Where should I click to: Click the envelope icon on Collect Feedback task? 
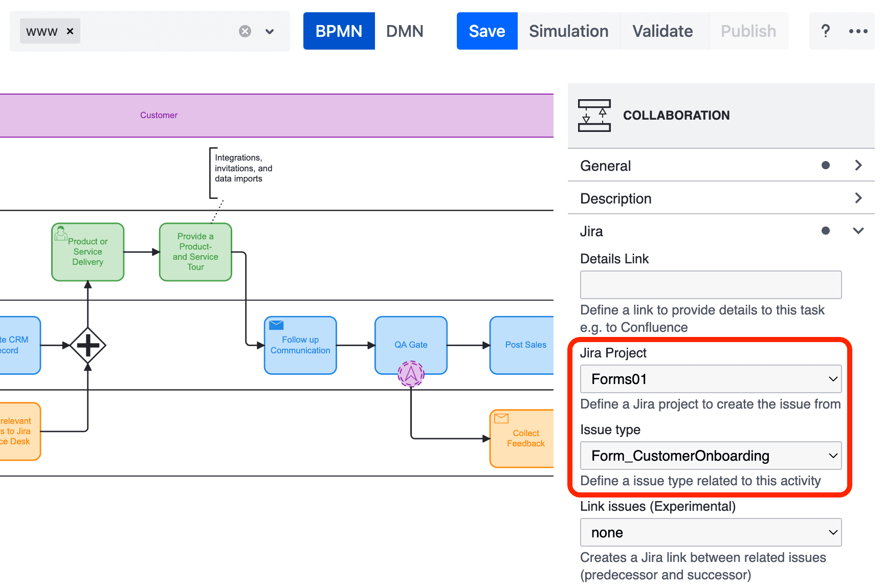pyautogui.click(x=501, y=418)
